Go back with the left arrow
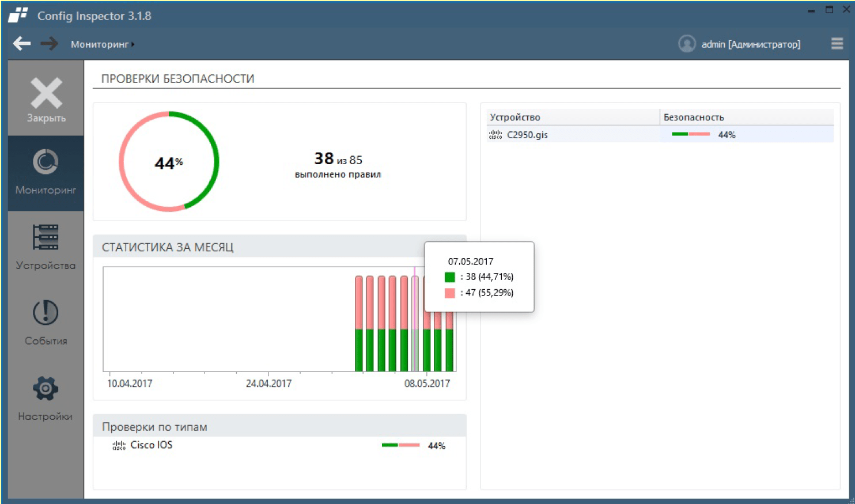Image resolution: width=855 pixels, height=504 pixels. click(x=22, y=44)
